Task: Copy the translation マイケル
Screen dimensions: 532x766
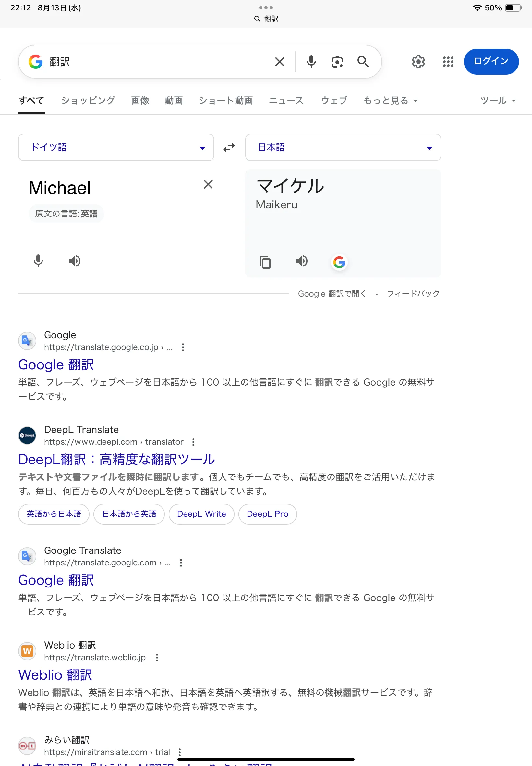Action: (x=265, y=262)
